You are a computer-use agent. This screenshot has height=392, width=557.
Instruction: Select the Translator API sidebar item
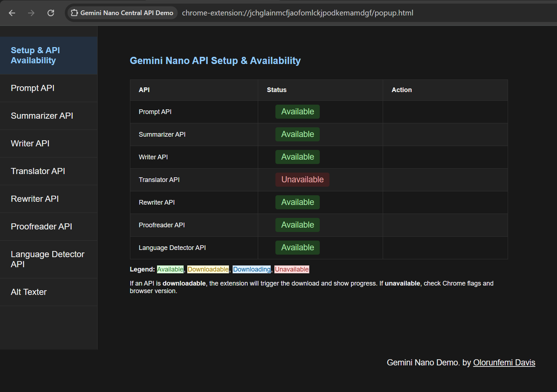[x=38, y=171]
